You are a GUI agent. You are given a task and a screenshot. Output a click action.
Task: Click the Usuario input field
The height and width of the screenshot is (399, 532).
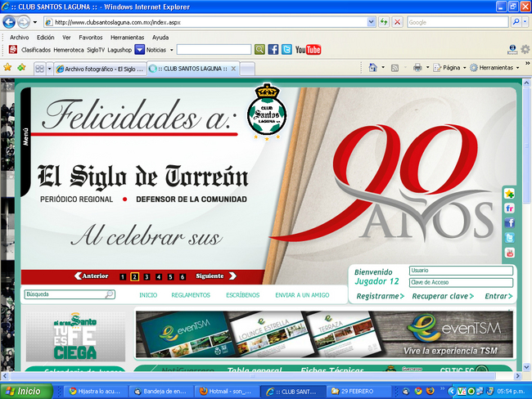pyautogui.click(x=461, y=270)
